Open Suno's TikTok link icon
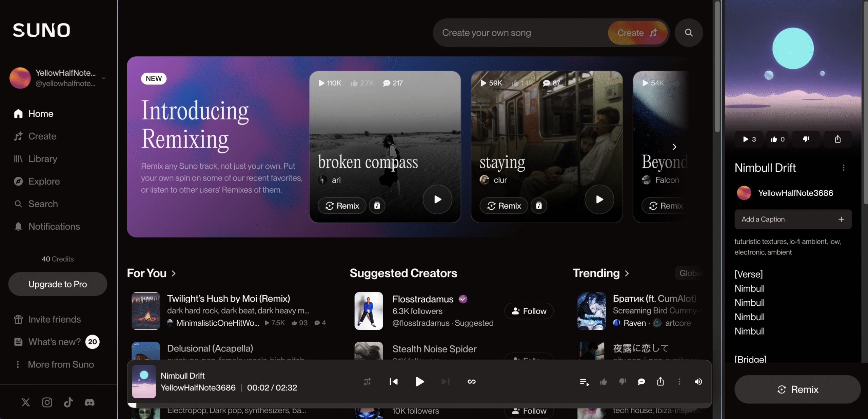Screen dimensions: 868x419 pyautogui.click(x=68, y=402)
